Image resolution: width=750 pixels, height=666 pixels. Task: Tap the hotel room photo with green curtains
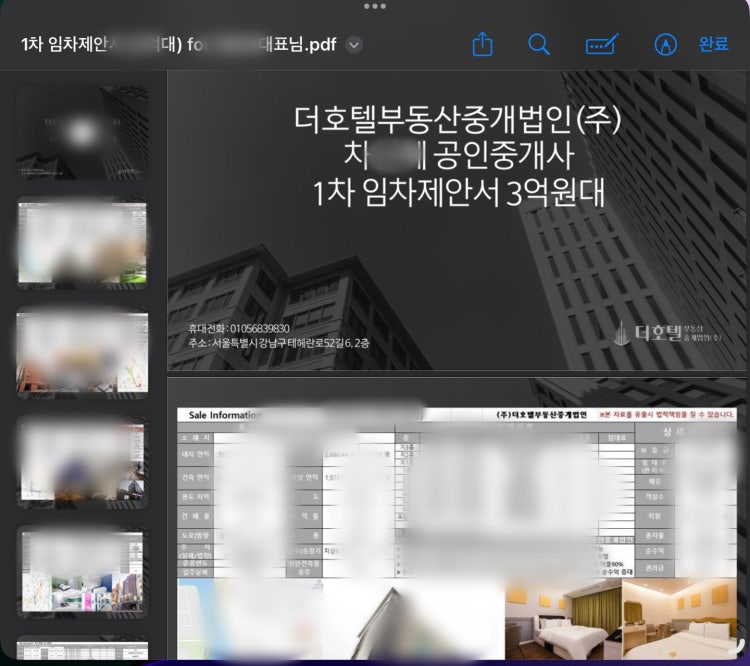563,619
